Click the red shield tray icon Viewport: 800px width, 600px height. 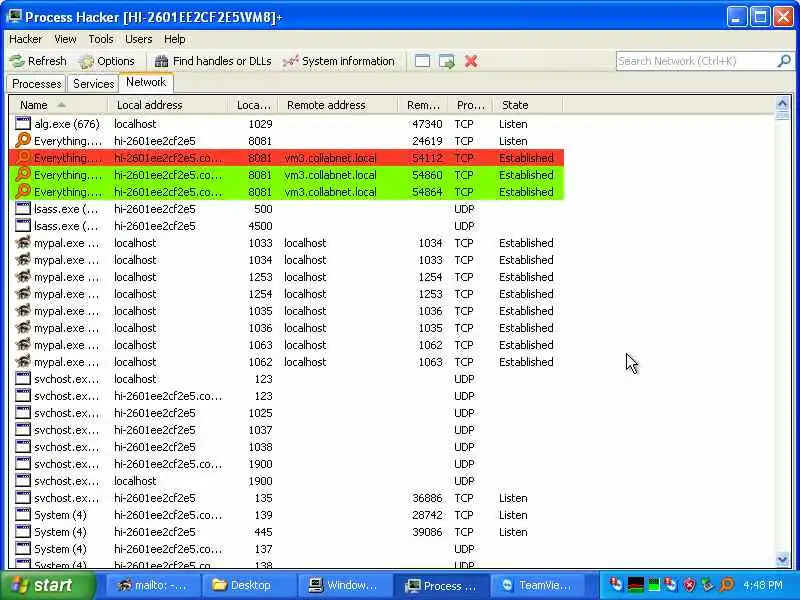pyautogui.click(x=690, y=584)
